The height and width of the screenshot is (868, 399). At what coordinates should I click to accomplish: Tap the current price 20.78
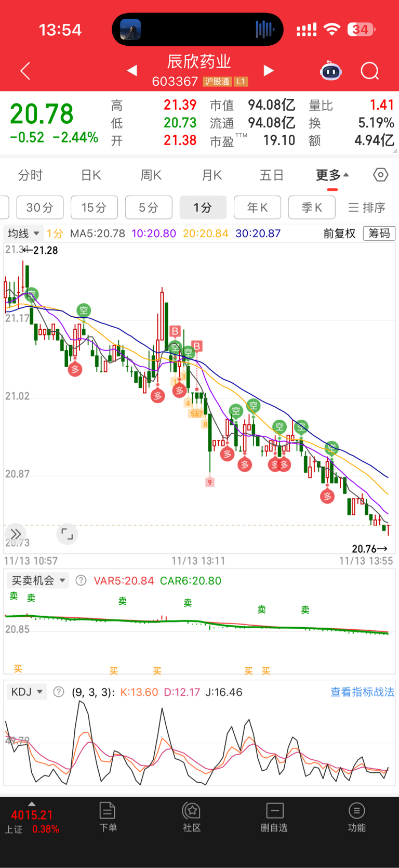coord(42,114)
